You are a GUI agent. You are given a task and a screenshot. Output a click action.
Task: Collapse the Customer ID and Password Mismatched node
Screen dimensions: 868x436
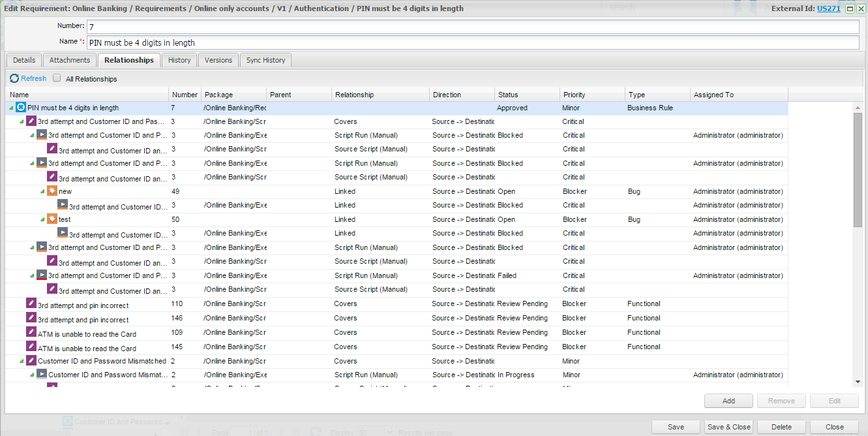(x=22, y=361)
